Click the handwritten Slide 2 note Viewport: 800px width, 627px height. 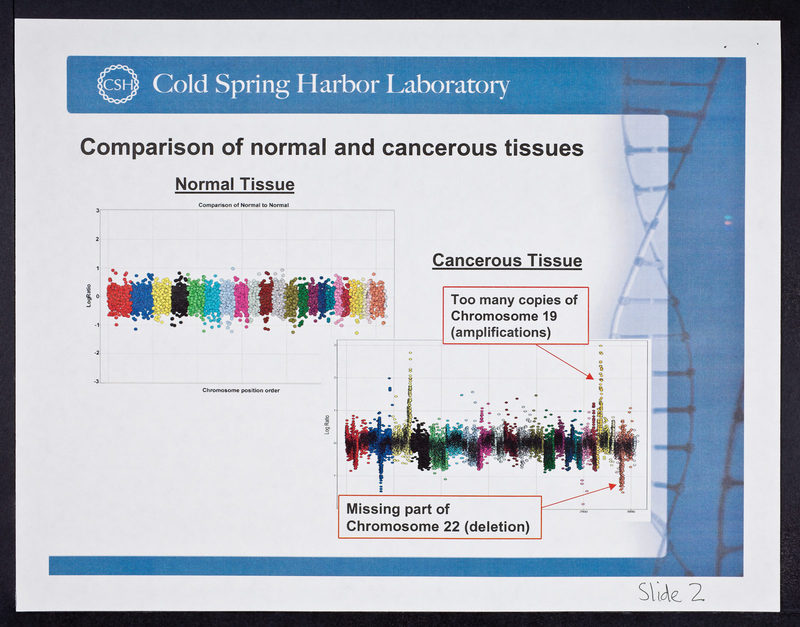tap(672, 591)
